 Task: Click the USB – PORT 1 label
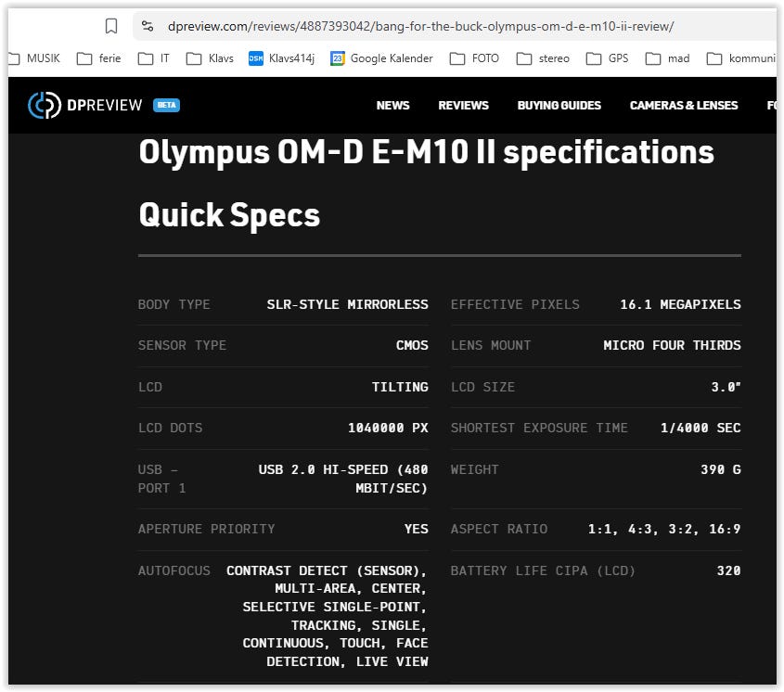point(162,479)
